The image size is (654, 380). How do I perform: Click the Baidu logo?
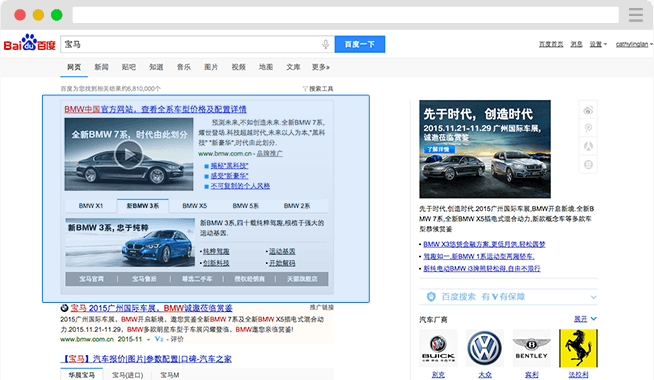30,43
